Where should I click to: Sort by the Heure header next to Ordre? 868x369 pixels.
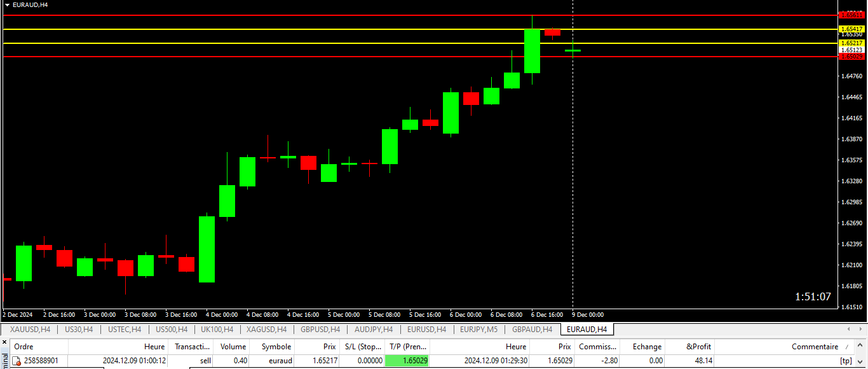coord(118,347)
